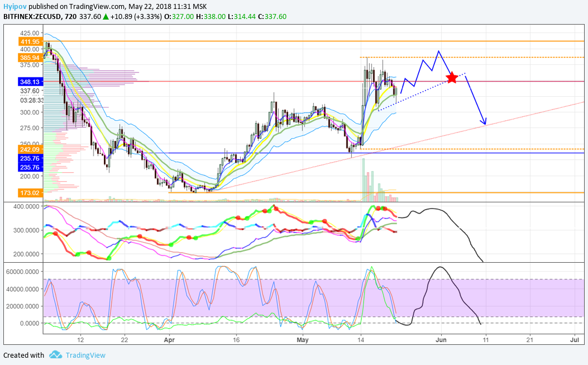
Task: Click the orange 411.95 price label
Action: pos(30,41)
